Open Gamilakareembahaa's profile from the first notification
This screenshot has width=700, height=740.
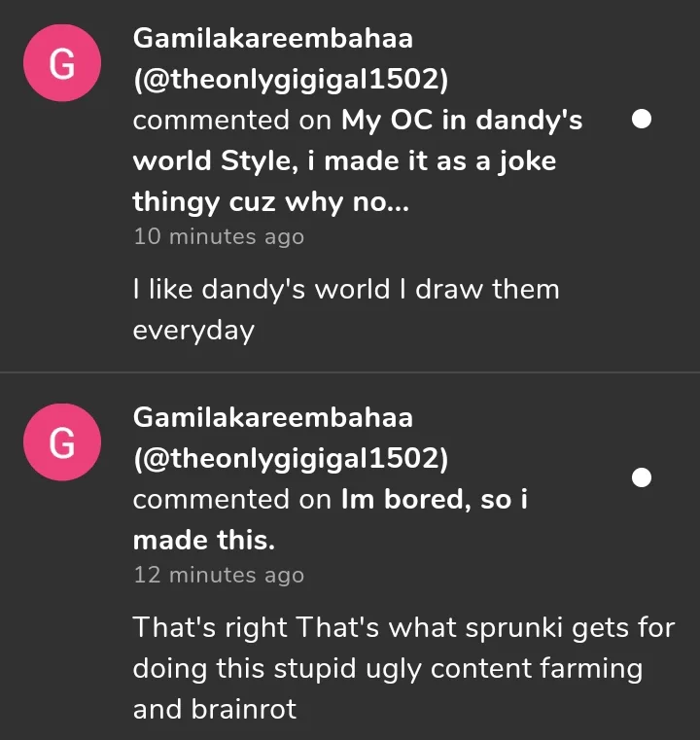point(272,39)
